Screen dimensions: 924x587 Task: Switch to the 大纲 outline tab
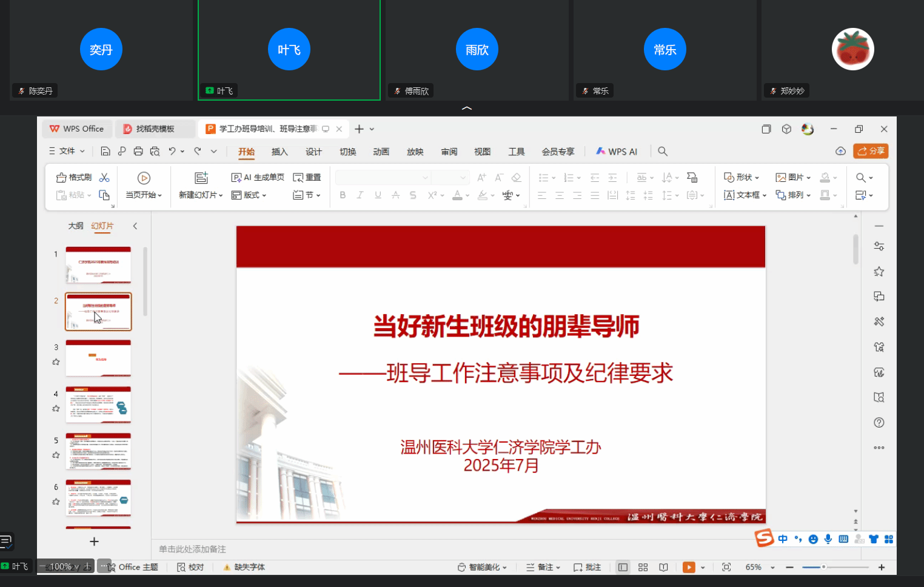click(x=76, y=226)
